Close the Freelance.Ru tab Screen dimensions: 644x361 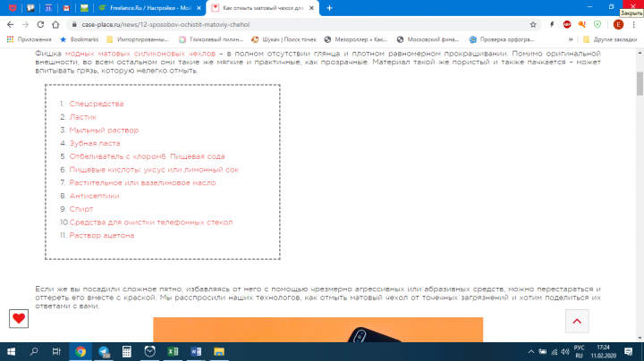click(199, 8)
